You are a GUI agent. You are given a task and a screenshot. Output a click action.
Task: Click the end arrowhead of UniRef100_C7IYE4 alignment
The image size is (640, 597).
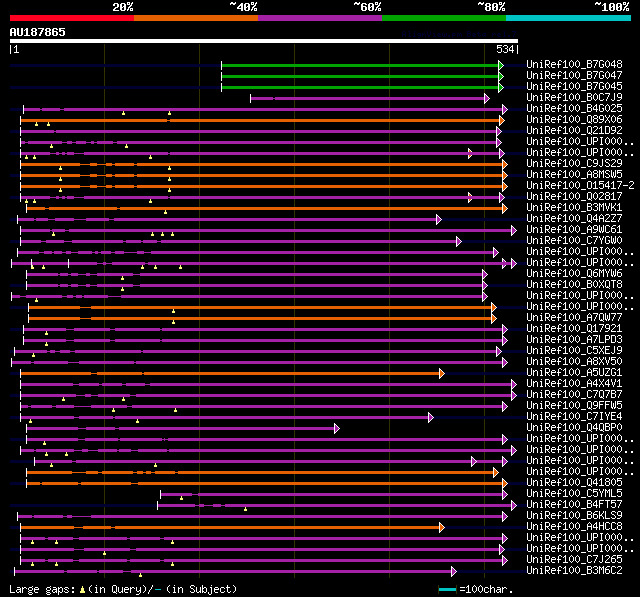431,417
